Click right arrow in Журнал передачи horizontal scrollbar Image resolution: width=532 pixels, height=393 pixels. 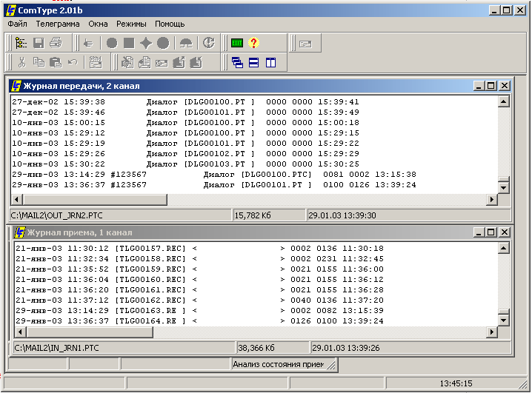pyautogui.click(x=492, y=200)
